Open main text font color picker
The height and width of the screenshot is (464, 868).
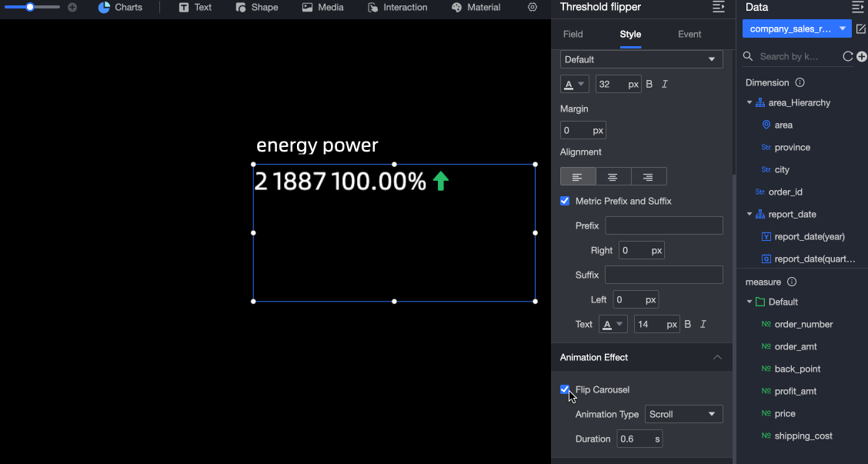[x=575, y=84]
